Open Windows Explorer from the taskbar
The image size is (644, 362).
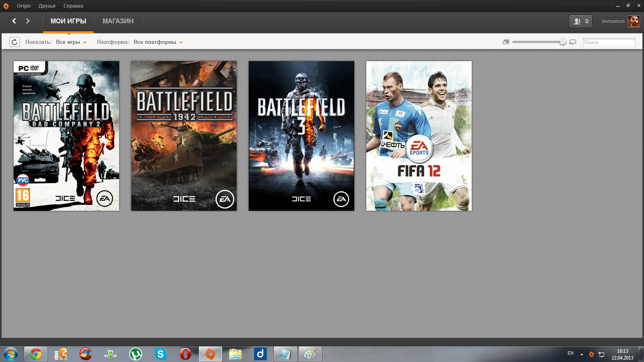(x=235, y=354)
